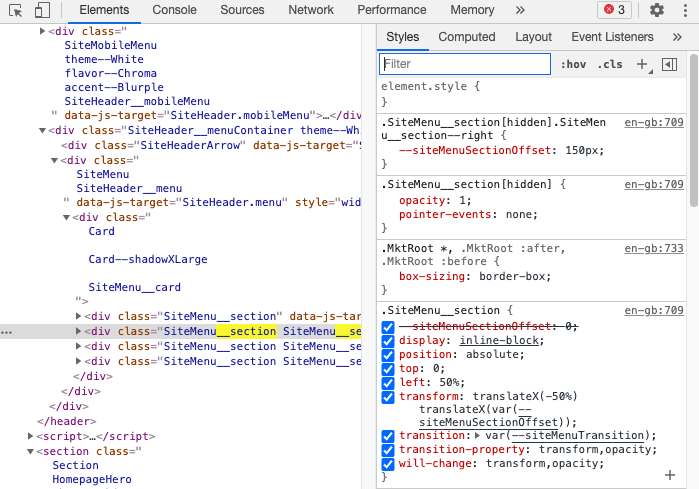699x489 pixels.
Task: Uncheck the left: 50% property
Action: pyautogui.click(x=388, y=383)
